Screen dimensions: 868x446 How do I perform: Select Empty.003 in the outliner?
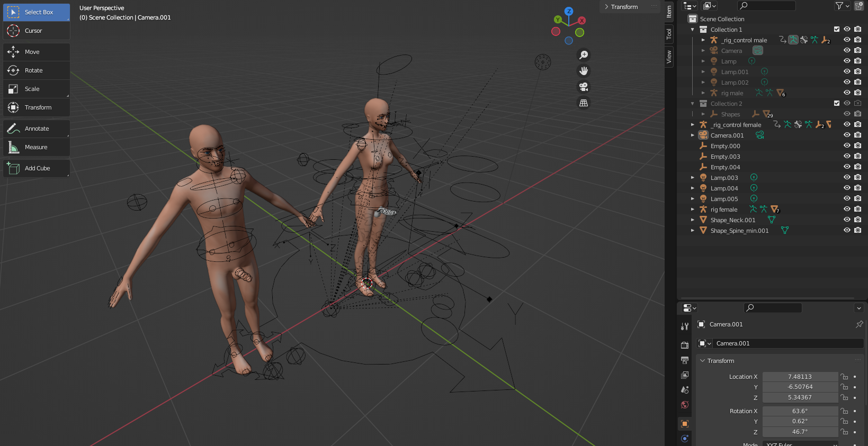click(x=725, y=157)
